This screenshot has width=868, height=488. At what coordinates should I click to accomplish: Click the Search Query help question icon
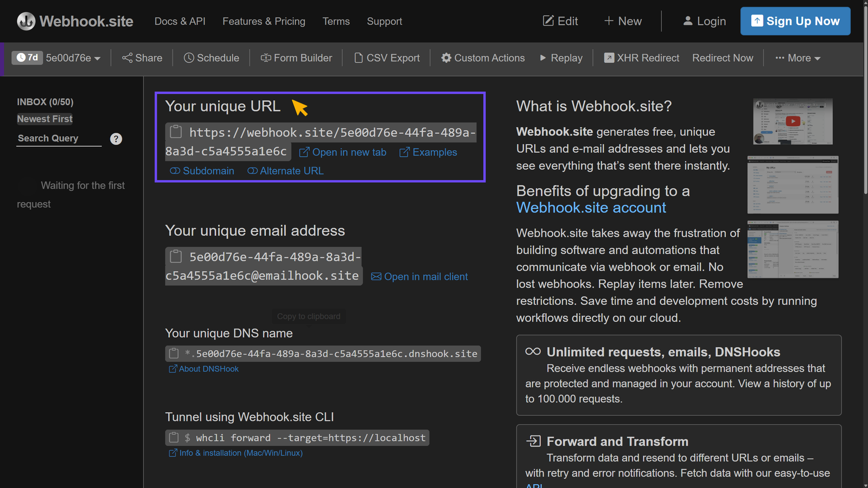click(x=116, y=139)
